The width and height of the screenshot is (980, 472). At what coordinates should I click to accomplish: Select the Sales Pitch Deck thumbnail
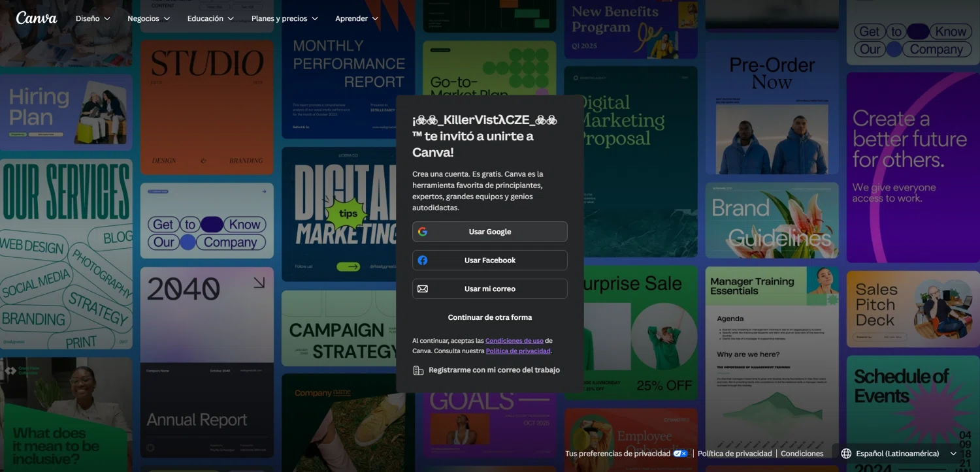[x=913, y=309]
